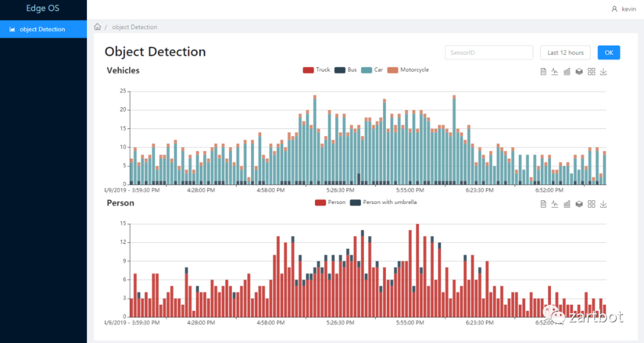644x343 pixels.
Task: Toggle Truck series in Vehicles legend
Action: click(x=316, y=70)
